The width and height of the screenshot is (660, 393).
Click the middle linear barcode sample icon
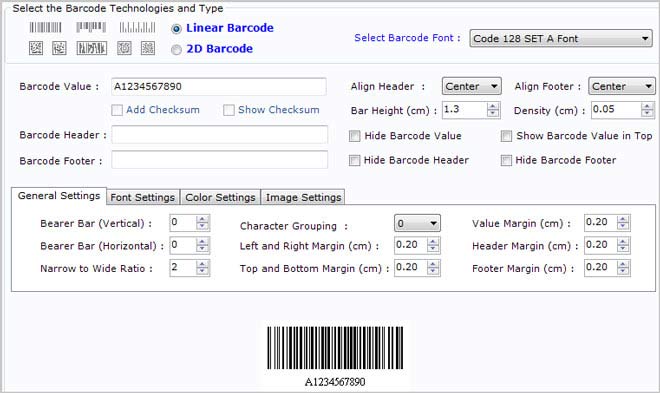point(91,28)
